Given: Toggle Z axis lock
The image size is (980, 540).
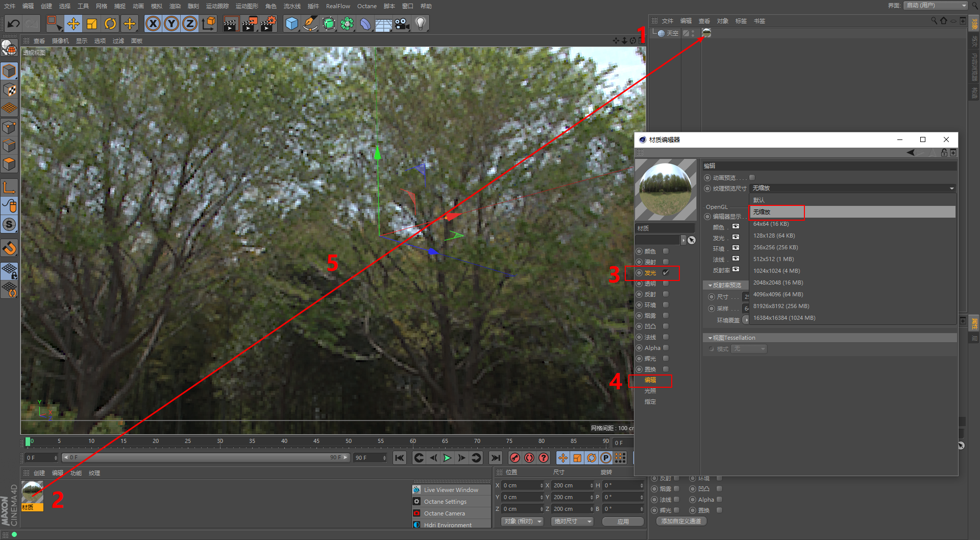Looking at the screenshot, I should 190,24.
